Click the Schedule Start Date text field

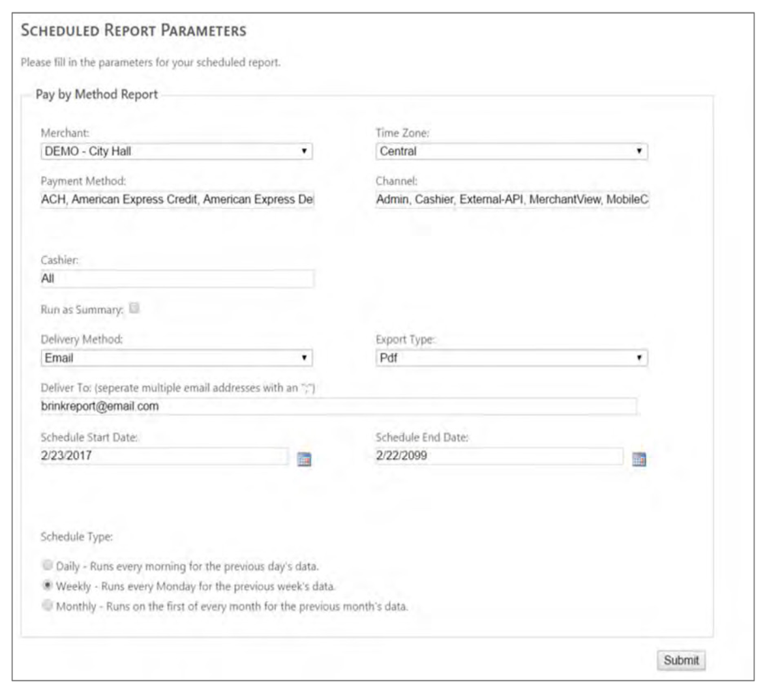point(163,456)
